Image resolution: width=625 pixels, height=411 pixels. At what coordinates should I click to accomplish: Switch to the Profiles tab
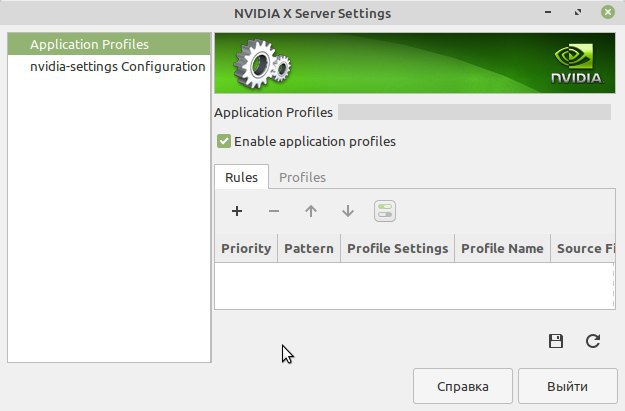[302, 177]
